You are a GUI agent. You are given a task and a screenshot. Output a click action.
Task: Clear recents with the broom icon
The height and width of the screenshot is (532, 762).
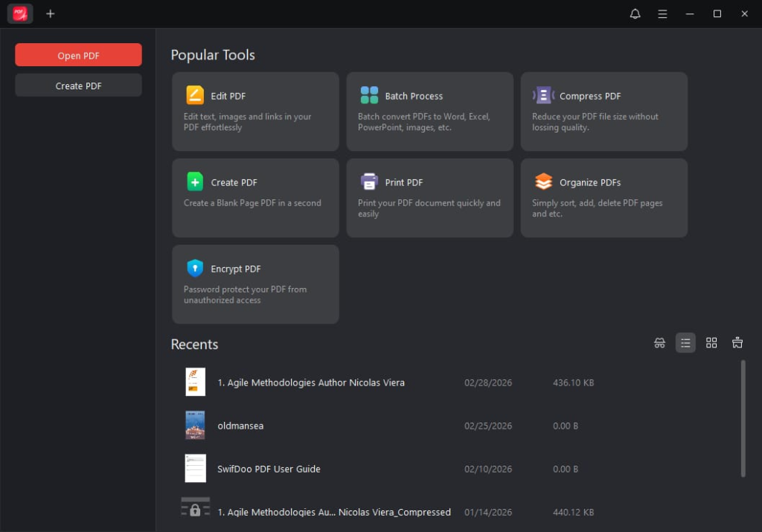point(737,342)
